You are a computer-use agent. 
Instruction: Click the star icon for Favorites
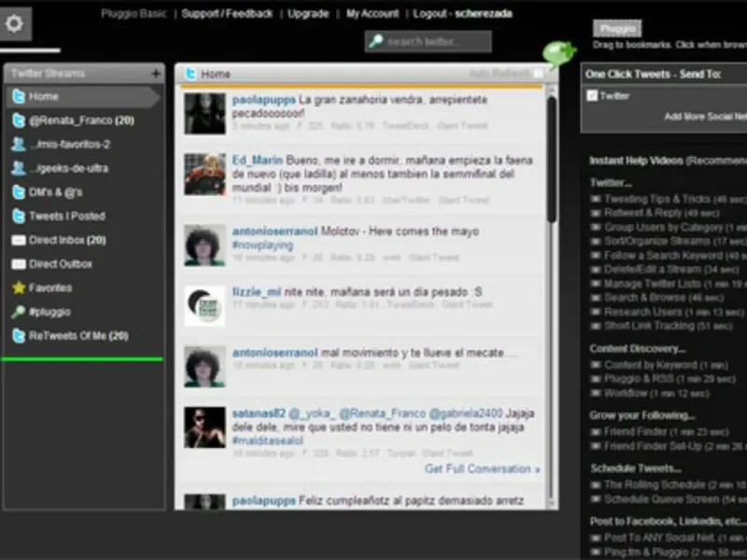[19, 287]
